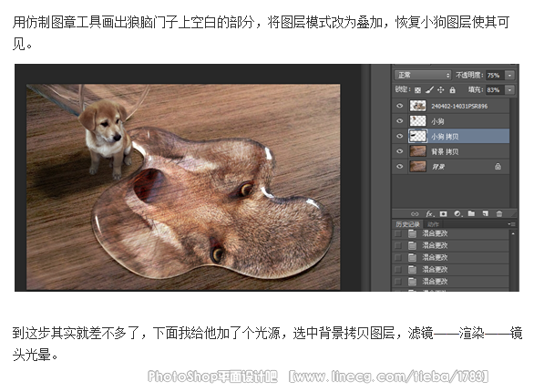Click the 小狗 layer thumbnail
This screenshot has height=392, width=534.
(x=417, y=121)
